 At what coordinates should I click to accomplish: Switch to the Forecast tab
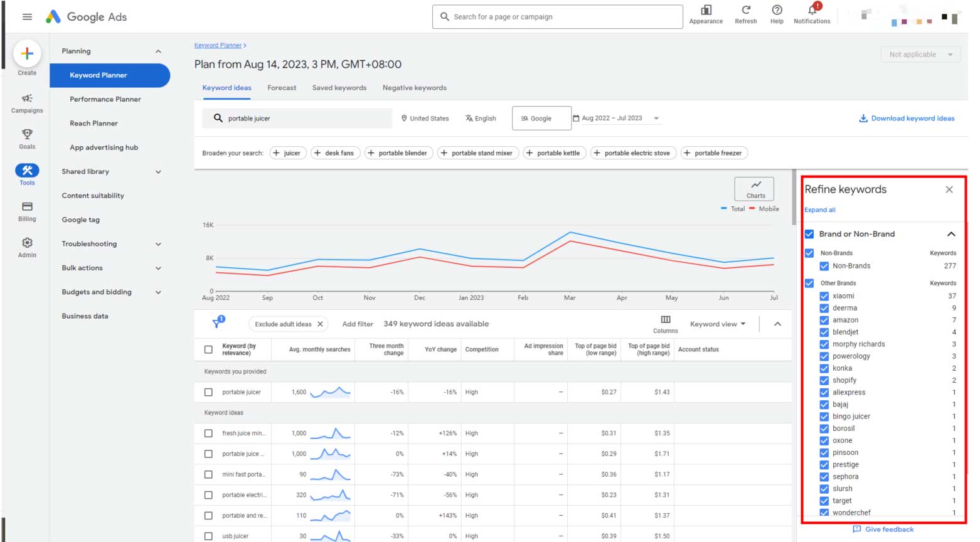pos(282,88)
